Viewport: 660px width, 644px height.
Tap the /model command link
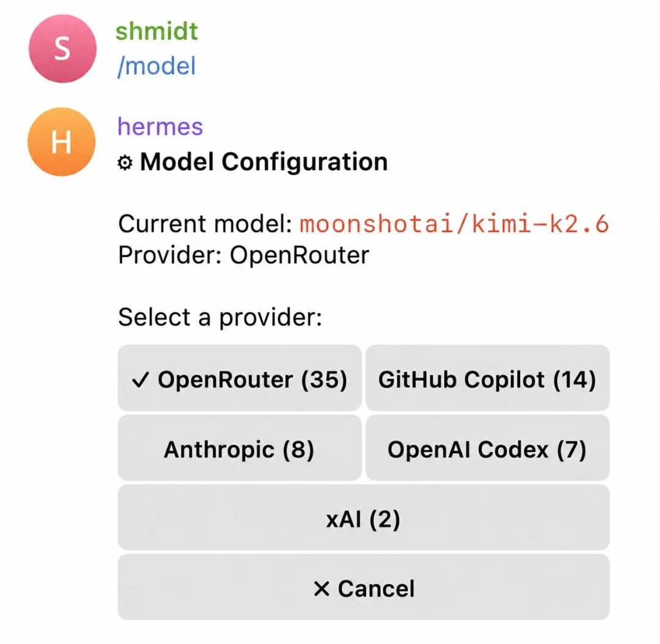click(x=156, y=66)
